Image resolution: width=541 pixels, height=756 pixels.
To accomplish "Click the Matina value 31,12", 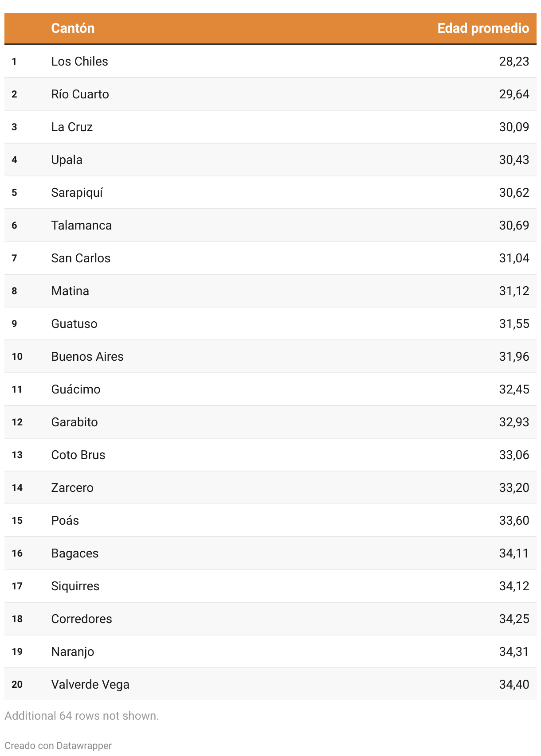I will 514,291.
